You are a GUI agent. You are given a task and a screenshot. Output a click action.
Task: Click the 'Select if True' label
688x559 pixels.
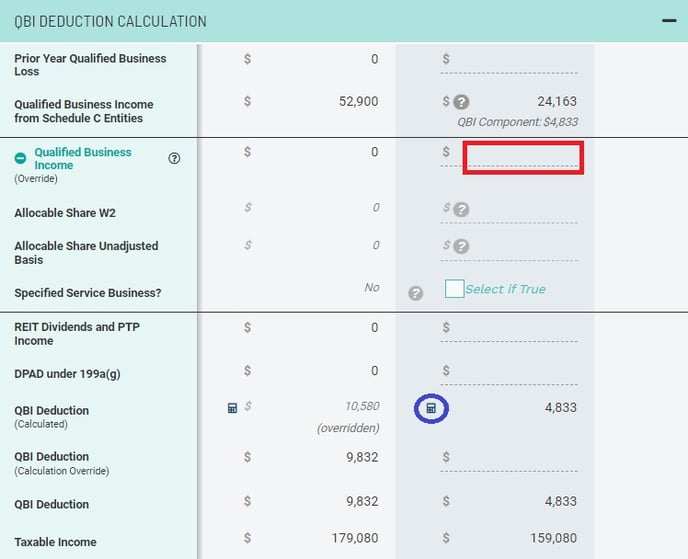pyautogui.click(x=505, y=289)
